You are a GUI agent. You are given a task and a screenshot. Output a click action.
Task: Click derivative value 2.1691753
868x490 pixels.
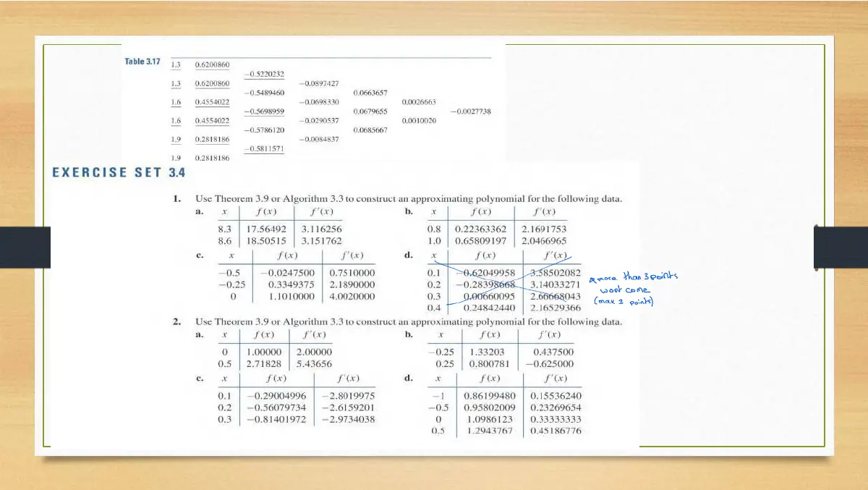coord(544,229)
